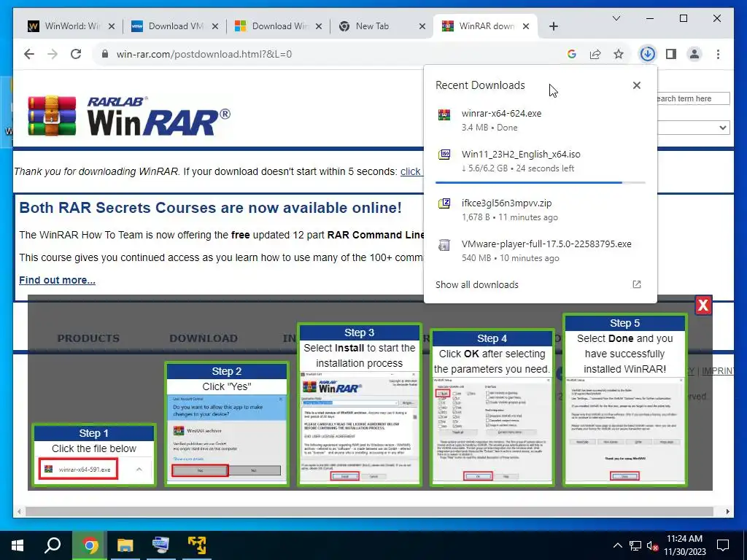747x560 pixels.
Task: Open the notification center icon
Action: (723, 545)
